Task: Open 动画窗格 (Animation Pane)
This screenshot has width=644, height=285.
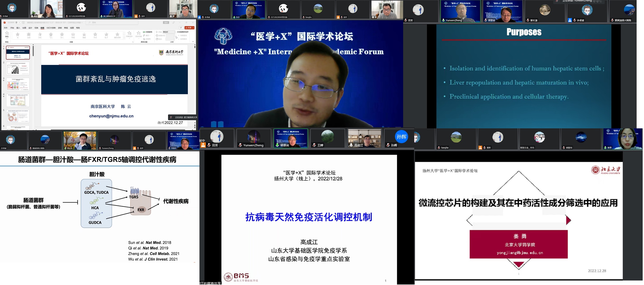Action: 148,32
